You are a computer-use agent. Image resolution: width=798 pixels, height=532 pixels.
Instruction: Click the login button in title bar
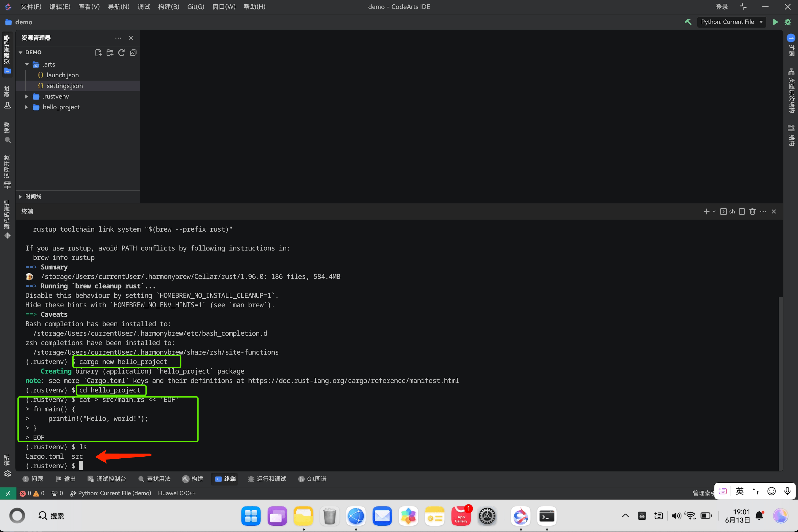(722, 7)
